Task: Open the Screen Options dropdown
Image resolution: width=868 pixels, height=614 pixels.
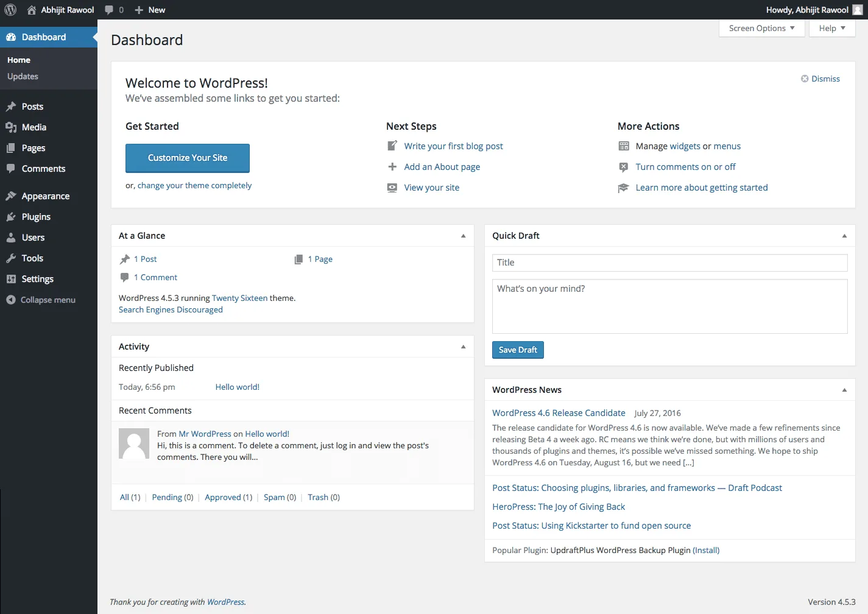Action: pyautogui.click(x=762, y=28)
